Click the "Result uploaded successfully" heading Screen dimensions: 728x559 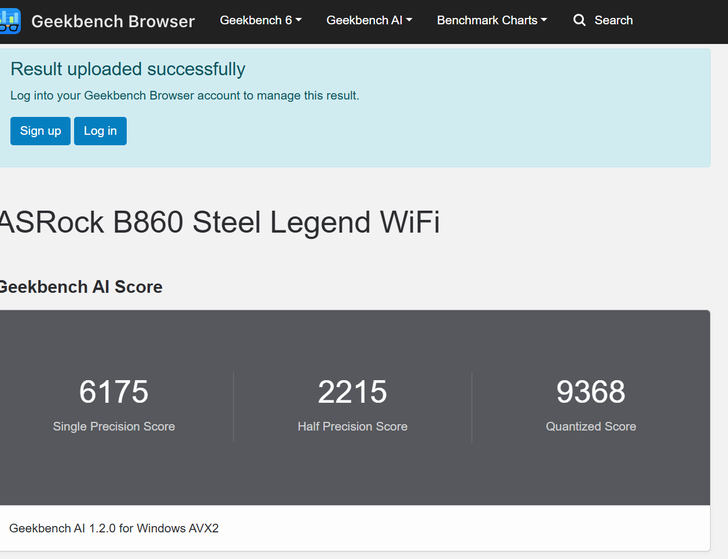(x=128, y=69)
